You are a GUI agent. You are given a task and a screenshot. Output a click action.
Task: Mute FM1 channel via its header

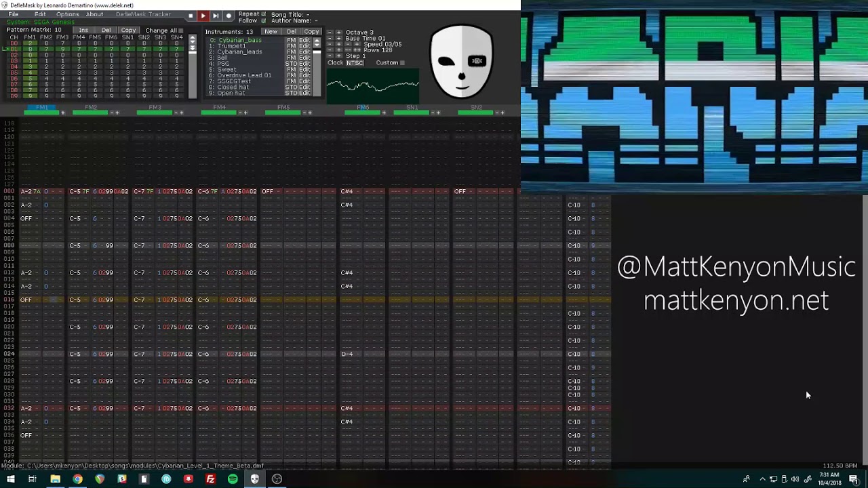(x=41, y=107)
